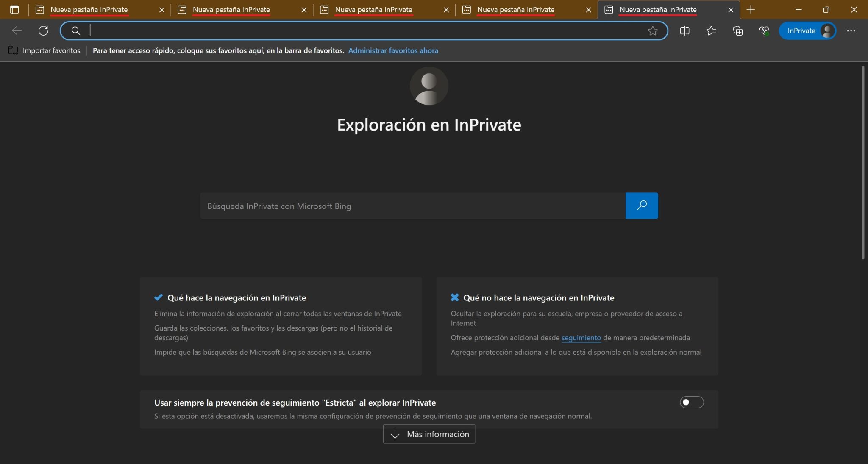This screenshot has width=868, height=464.
Task: Click the back navigation arrow
Action: 17,30
